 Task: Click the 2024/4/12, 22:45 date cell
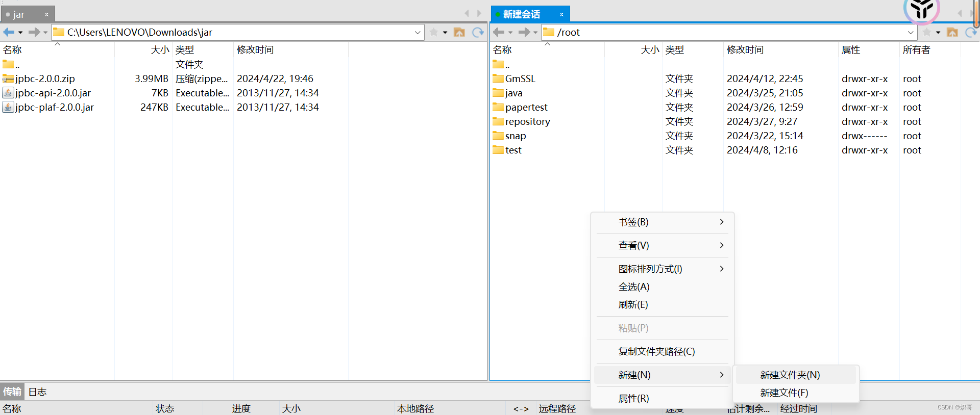(x=765, y=79)
